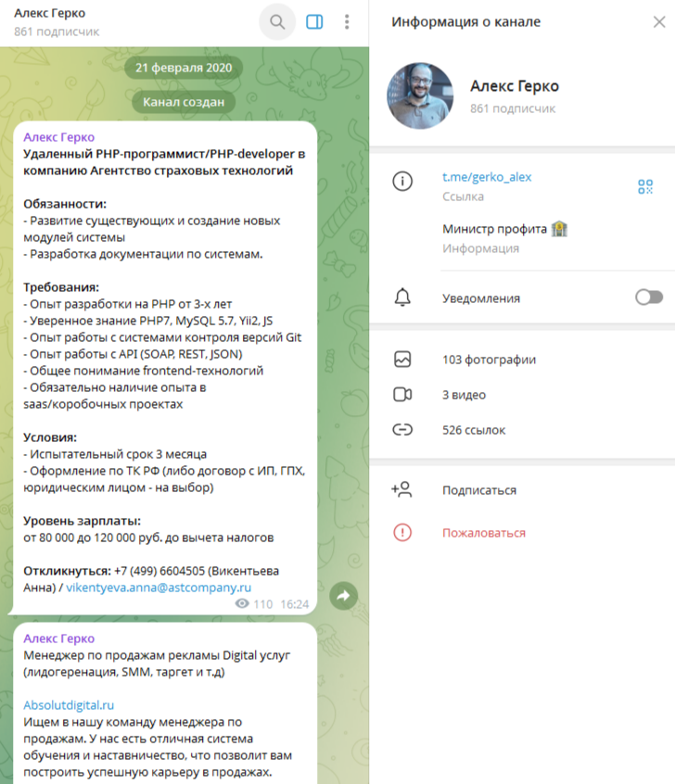Click the photos icon
675x784 pixels.
402,360
